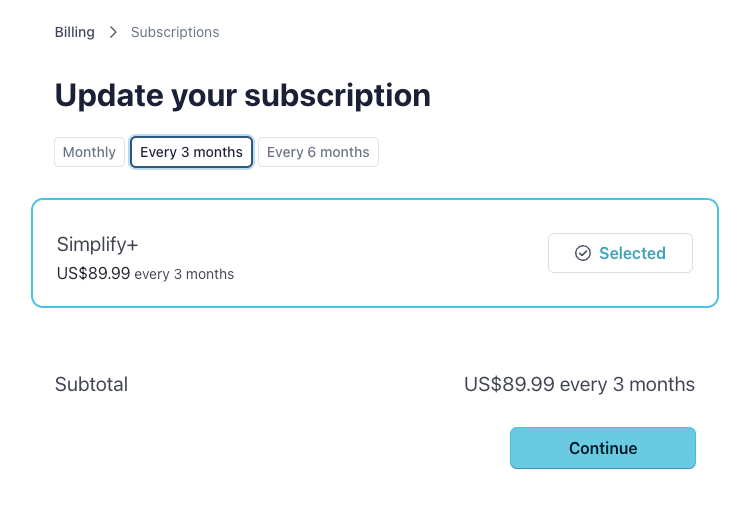
Task: Go back to the Billing breadcrumb
Action: (x=75, y=32)
